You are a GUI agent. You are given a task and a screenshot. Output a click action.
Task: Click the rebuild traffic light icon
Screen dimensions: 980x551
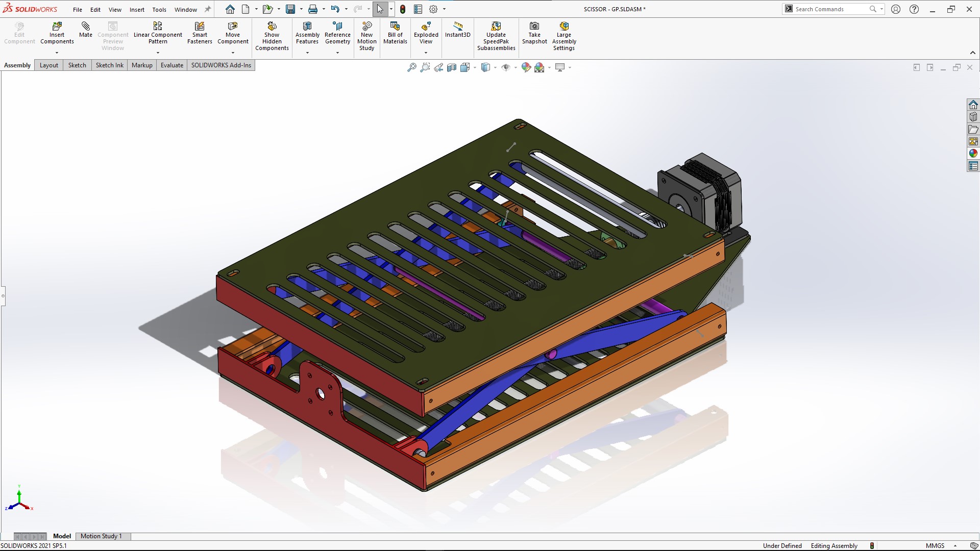[x=403, y=9]
